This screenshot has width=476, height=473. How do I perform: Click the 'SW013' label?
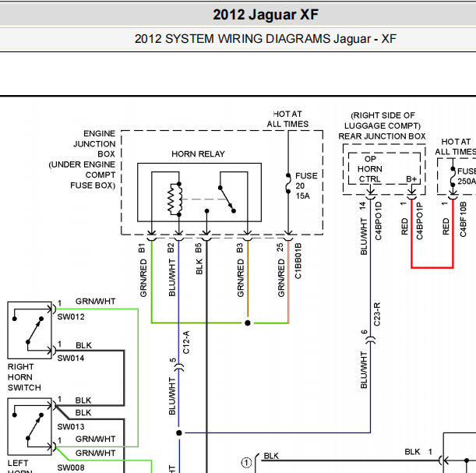(71, 427)
